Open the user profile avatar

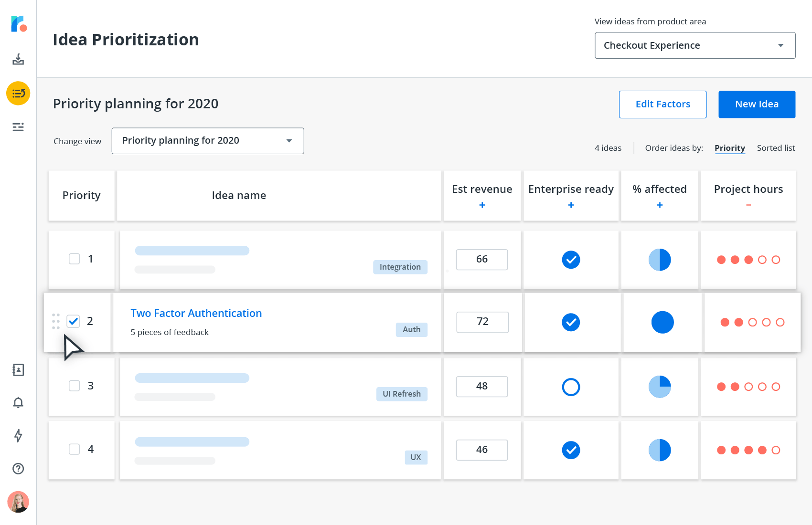18,502
